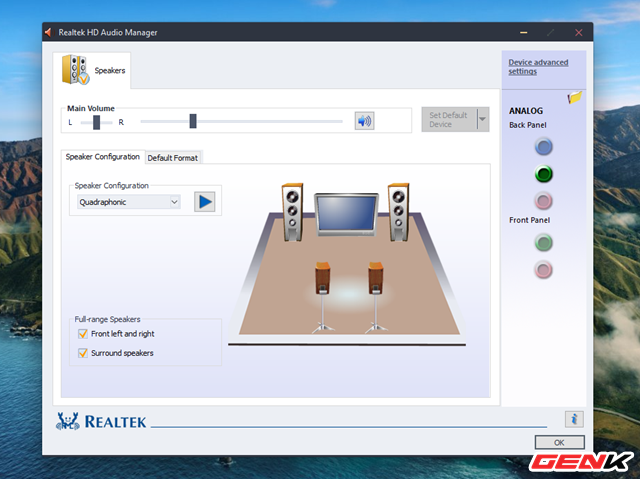Click the yellow folder connector settings icon
Viewport: 640px width, 479px height.
point(575,98)
